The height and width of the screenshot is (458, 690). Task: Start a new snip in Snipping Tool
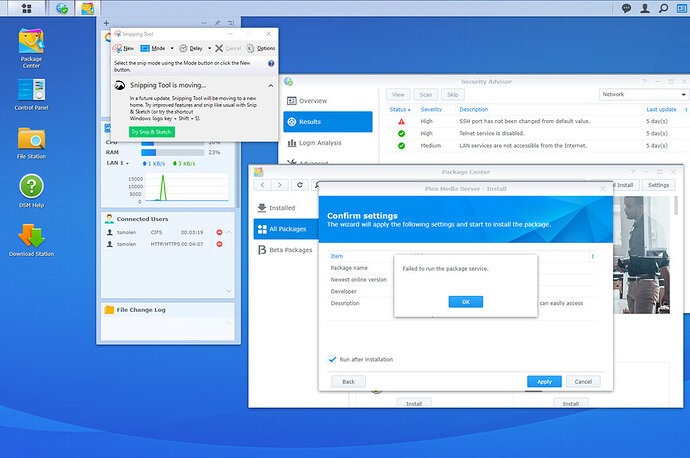124,48
